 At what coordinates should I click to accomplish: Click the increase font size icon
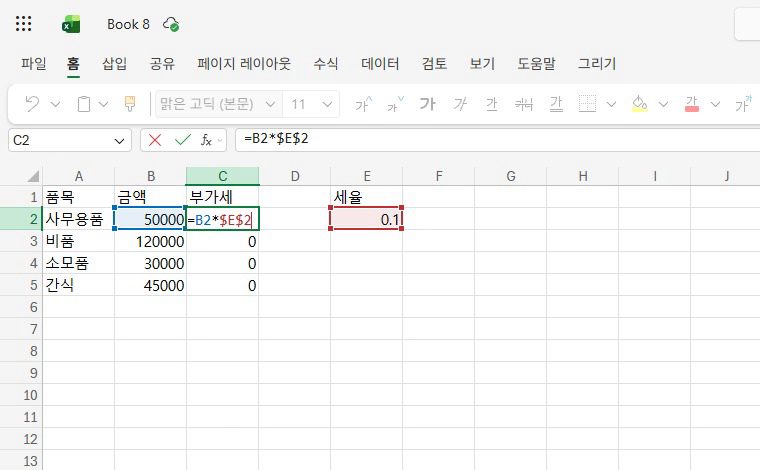pos(363,104)
